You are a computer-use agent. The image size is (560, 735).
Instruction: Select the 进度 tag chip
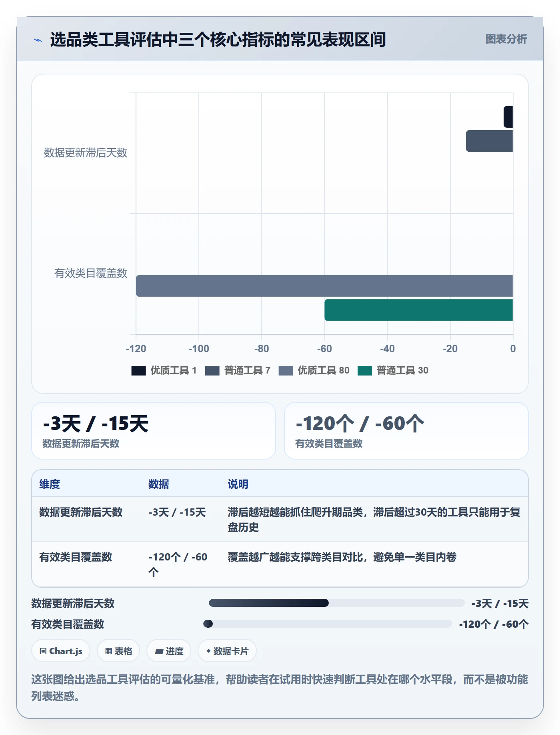click(169, 651)
